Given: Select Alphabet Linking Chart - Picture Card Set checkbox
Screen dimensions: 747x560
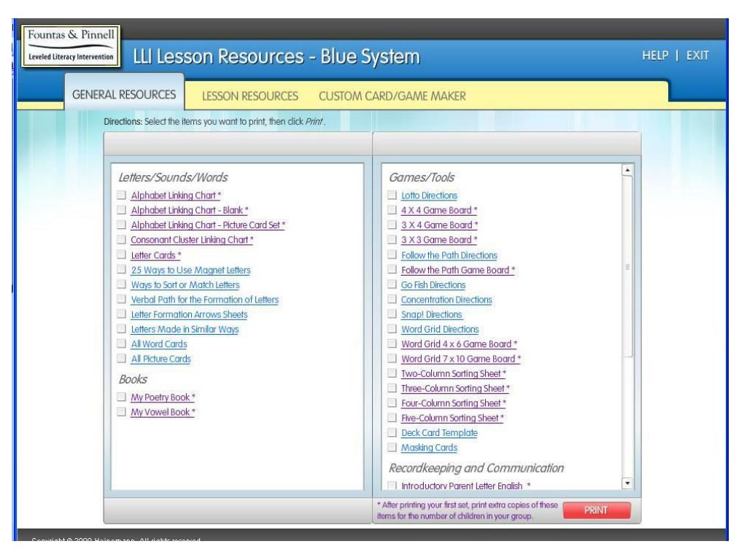Looking at the screenshot, I should [122, 225].
